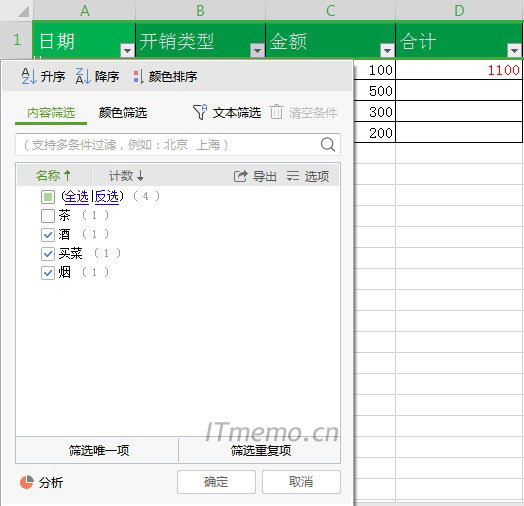Click the 全选 link

point(76,197)
